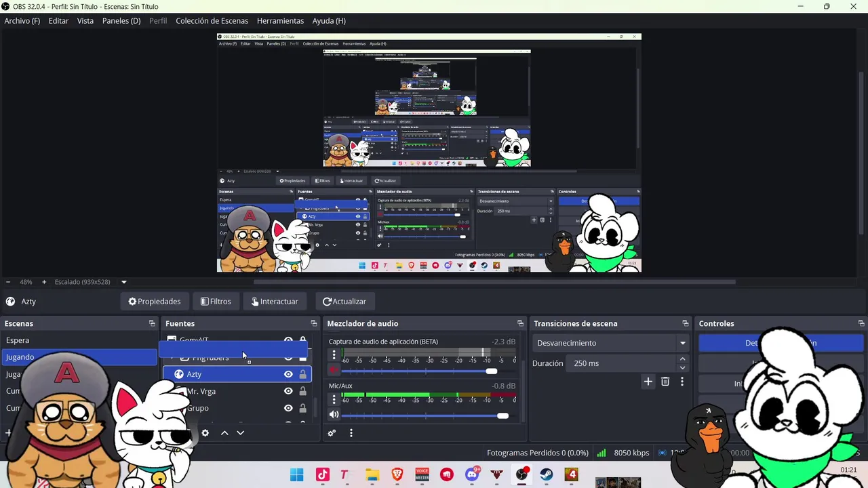Open source properties gear in Fuentes toolbar
The image size is (868, 488).
click(x=205, y=433)
